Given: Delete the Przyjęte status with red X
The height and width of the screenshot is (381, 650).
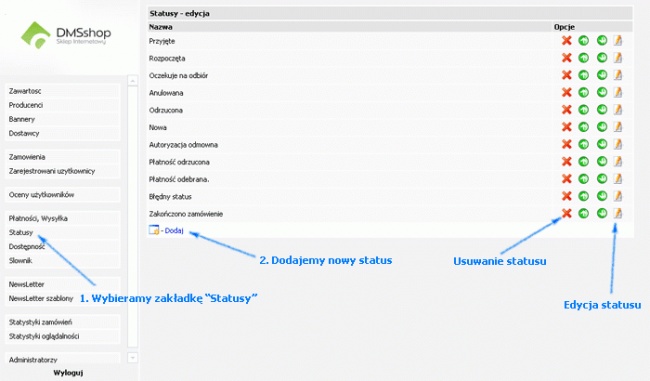Looking at the screenshot, I should click(x=566, y=41).
